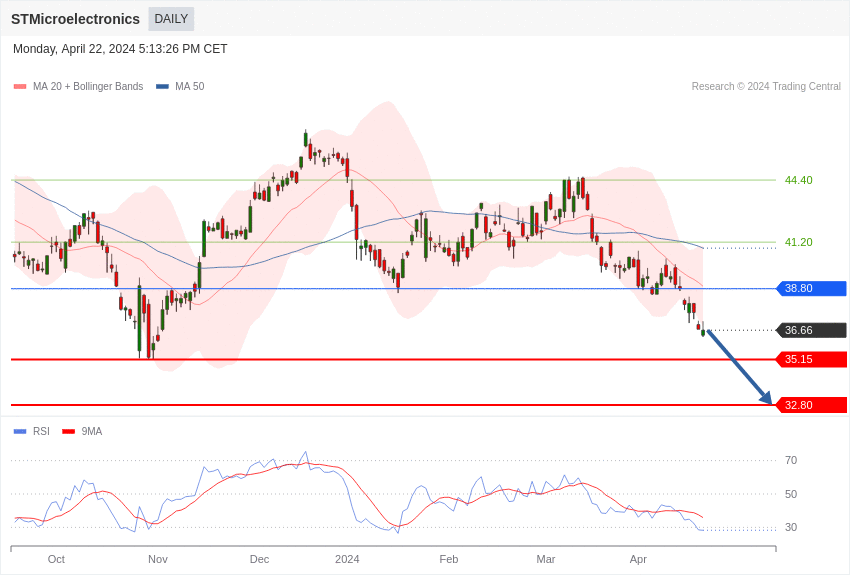This screenshot has width=850, height=576.
Task: Click the chart date and time stamp
Action: coord(120,49)
